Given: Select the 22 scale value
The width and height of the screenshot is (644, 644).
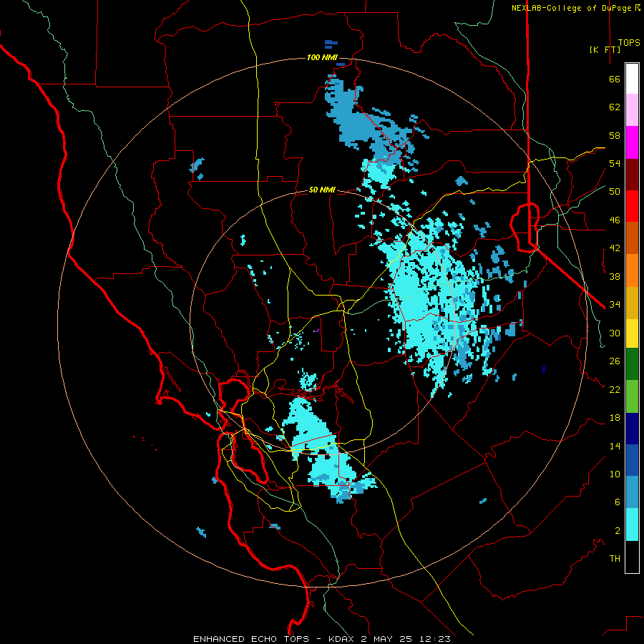Looking at the screenshot, I should [x=615, y=389].
